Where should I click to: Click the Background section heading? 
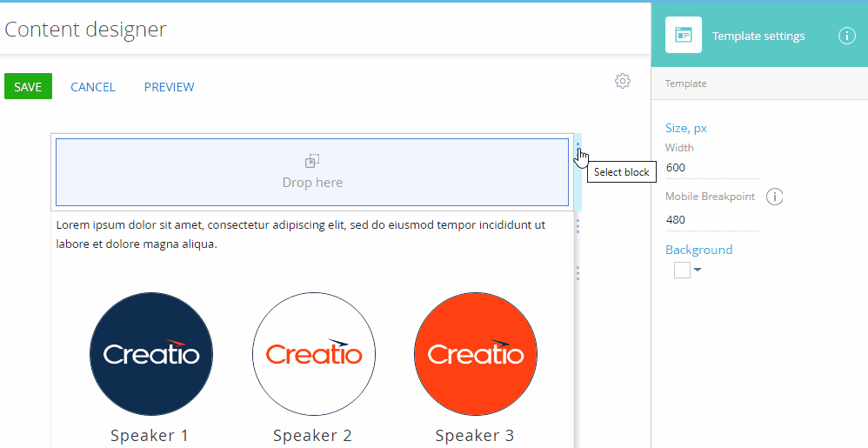click(698, 250)
